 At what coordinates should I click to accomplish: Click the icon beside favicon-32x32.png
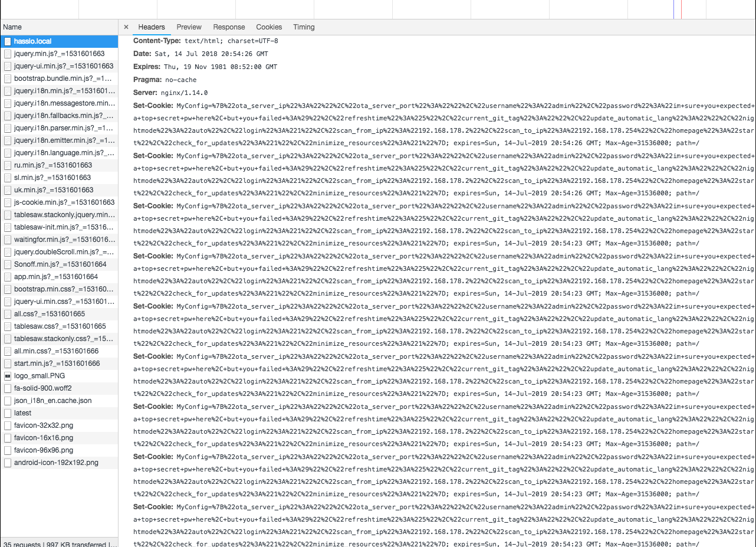(7, 425)
